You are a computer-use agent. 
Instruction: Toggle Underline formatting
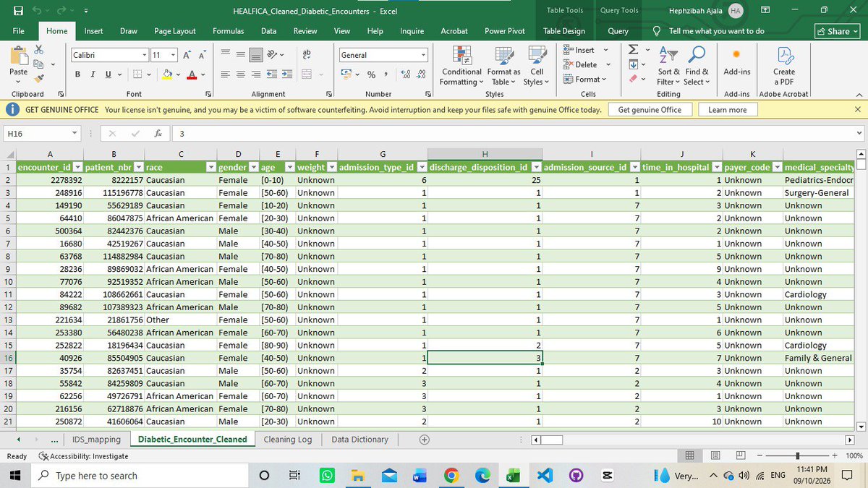(109, 74)
